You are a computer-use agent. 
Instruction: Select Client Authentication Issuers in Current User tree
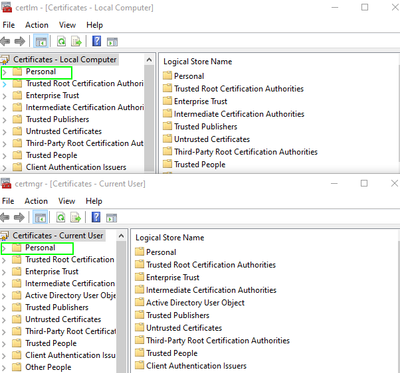coord(70,355)
